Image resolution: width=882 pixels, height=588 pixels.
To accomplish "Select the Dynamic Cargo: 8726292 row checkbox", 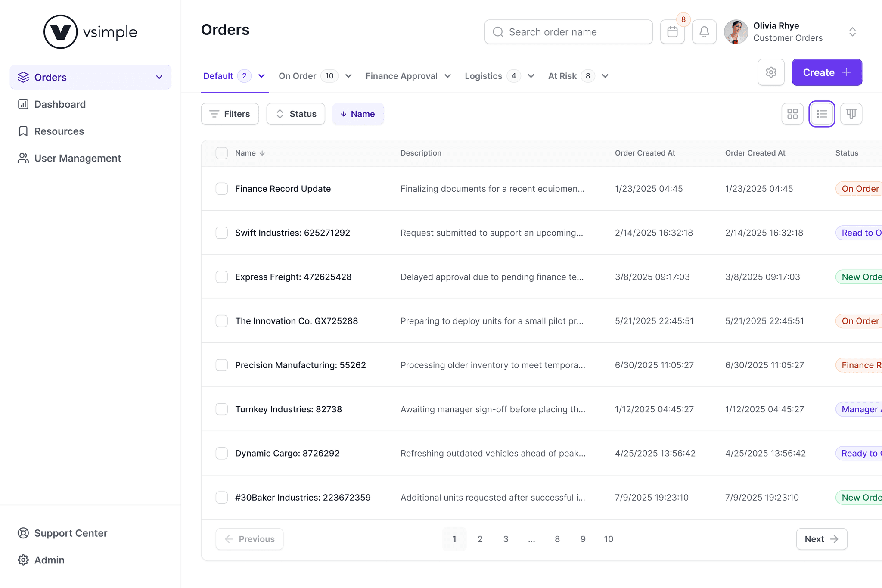I will [222, 453].
